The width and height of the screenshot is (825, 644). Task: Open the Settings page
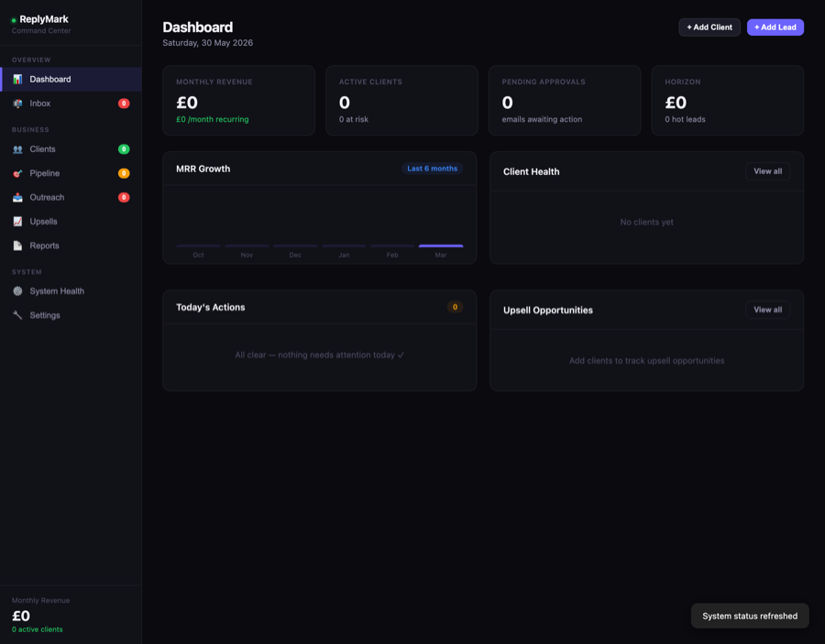tap(71, 315)
